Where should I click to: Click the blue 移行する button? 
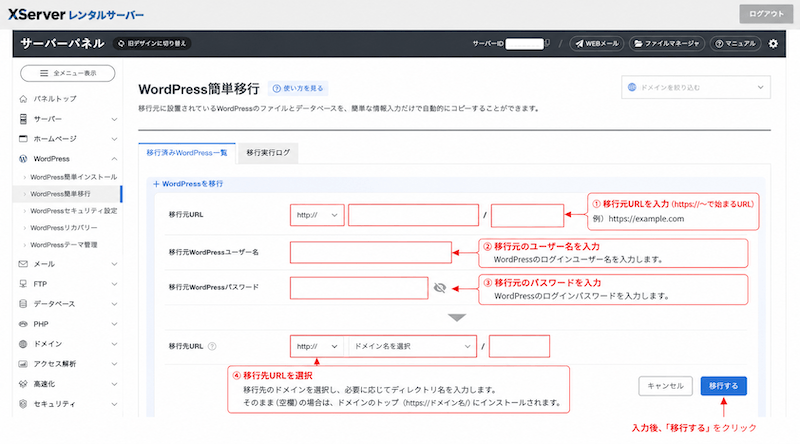click(x=723, y=386)
